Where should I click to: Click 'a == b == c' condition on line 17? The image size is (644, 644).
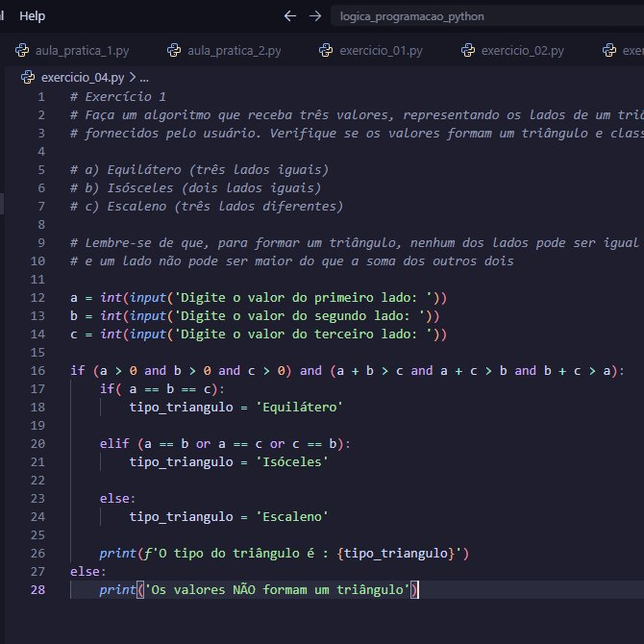pyautogui.click(x=170, y=389)
